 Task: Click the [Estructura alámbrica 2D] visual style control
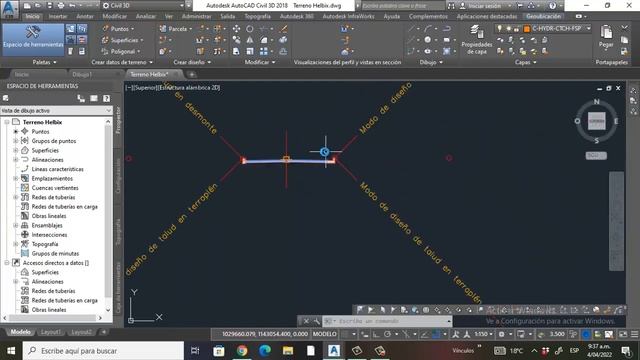pos(189,88)
